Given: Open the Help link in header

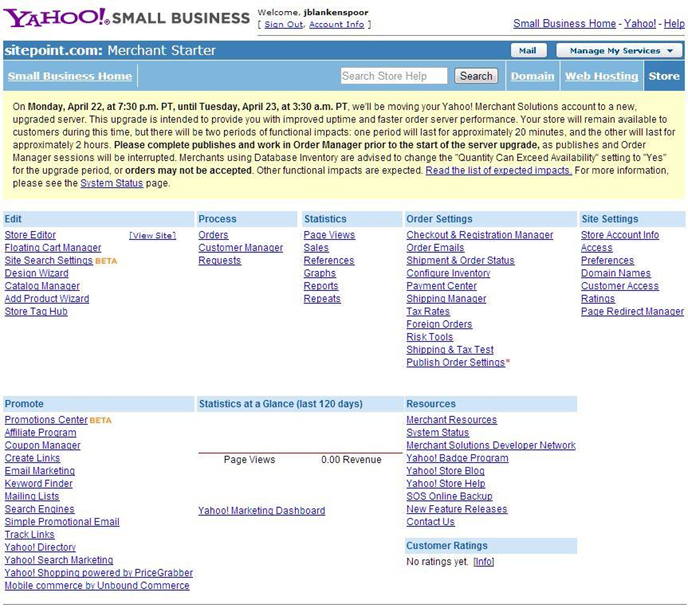Looking at the screenshot, I should (x=674, y=24).
